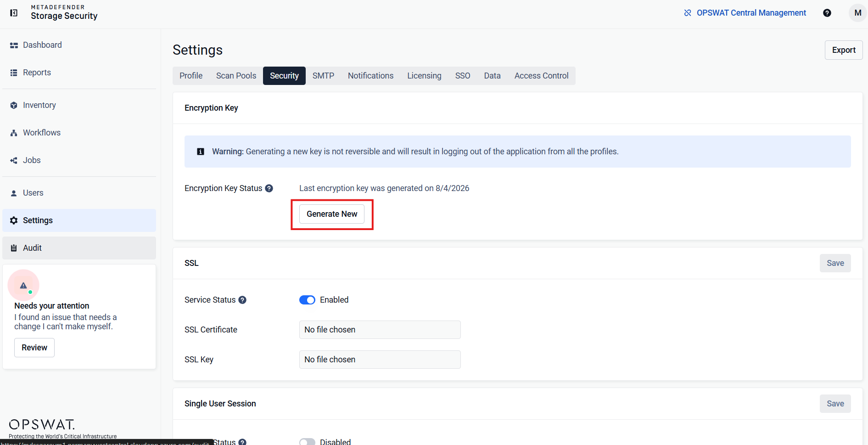The width and height of the screenshot is (868, 445).
Task: Switch to the Scan Pools tab
Action: (x=236, y=76)
